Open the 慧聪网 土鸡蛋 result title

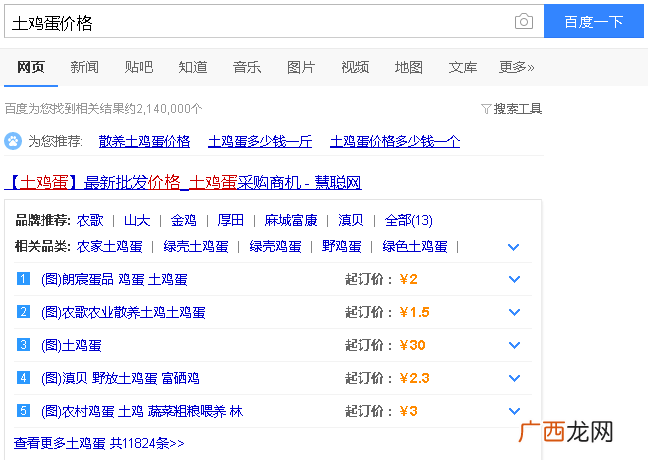point(183,182)
